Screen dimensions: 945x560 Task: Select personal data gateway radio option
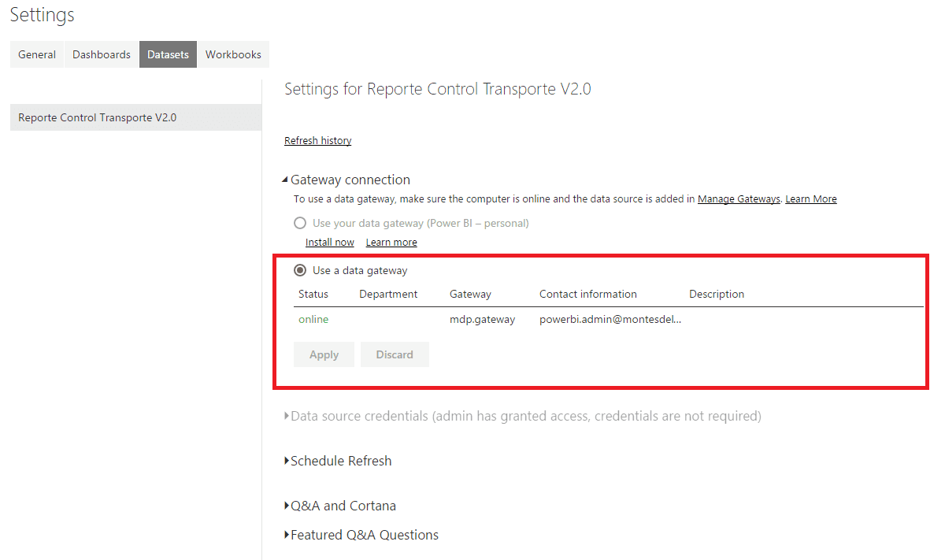300,223
